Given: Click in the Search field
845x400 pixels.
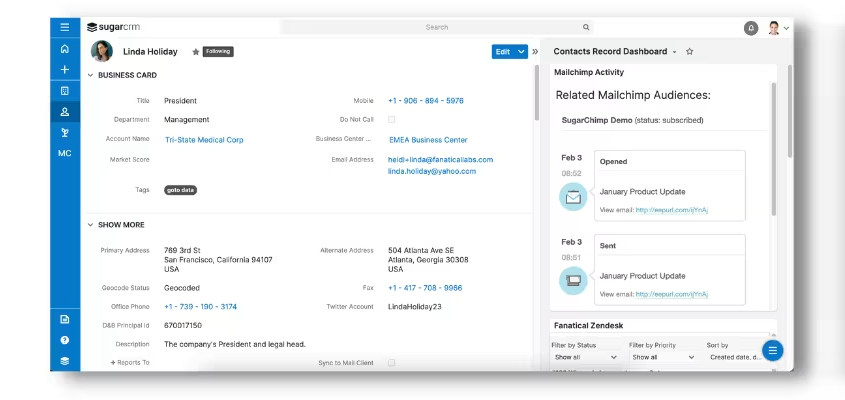Looking at the screenshot, I should coord(437,27).
